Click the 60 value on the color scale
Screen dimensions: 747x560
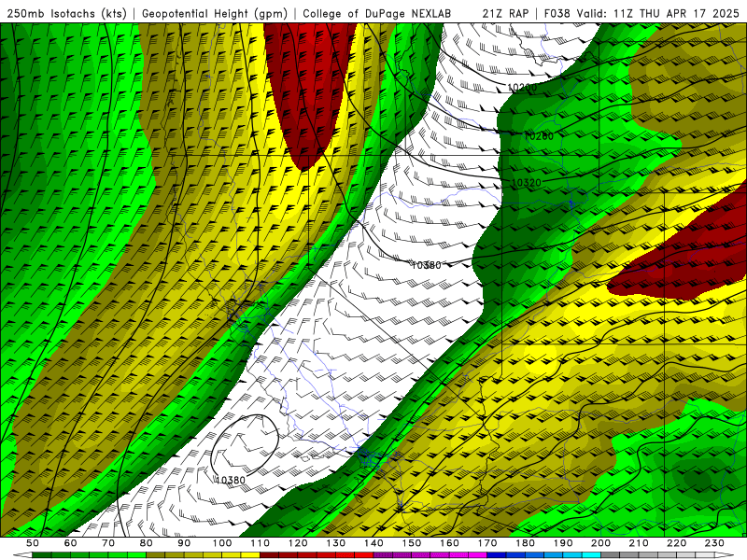pyautogui.click(x=71, y=543)
